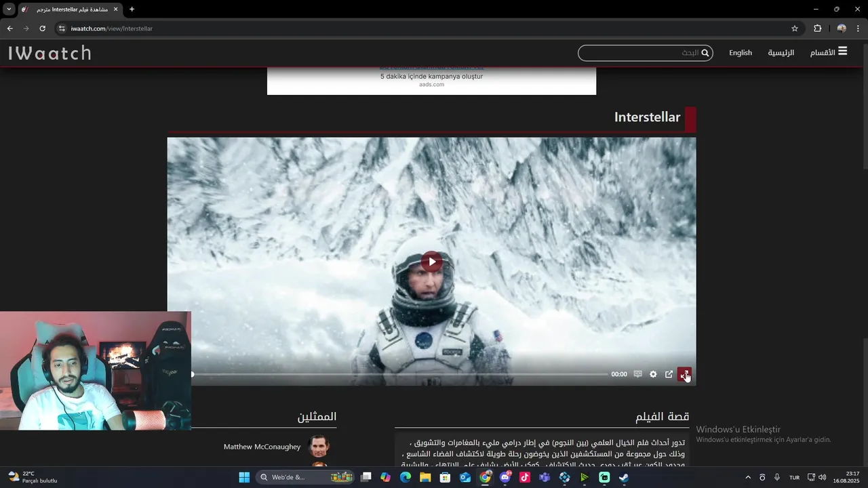This screenshot has height=488, width=868.
Task: Play the Interstellar video with center play button
Action: [x=432, y=262]
